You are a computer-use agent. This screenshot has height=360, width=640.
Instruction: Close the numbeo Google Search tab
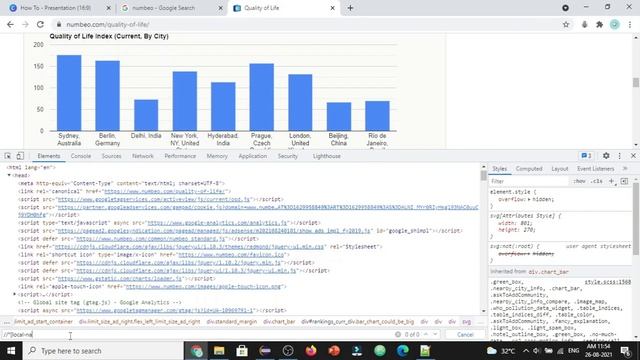coord(220,8)
